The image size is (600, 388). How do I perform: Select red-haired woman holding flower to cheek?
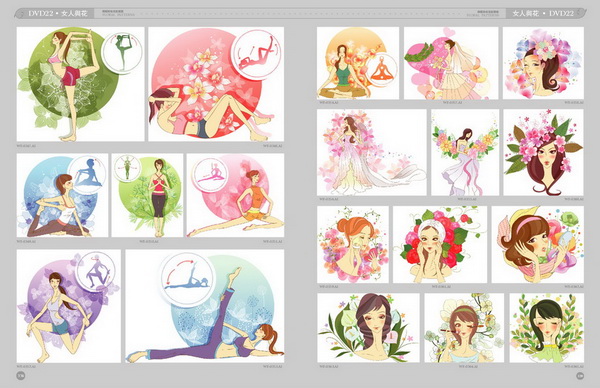[353, 245]
